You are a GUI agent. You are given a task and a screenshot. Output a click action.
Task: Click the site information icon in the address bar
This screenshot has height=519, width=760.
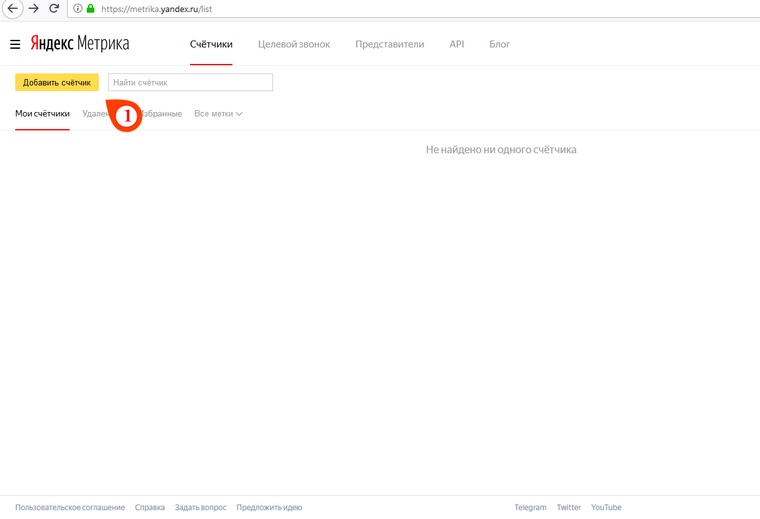[78, 9]
